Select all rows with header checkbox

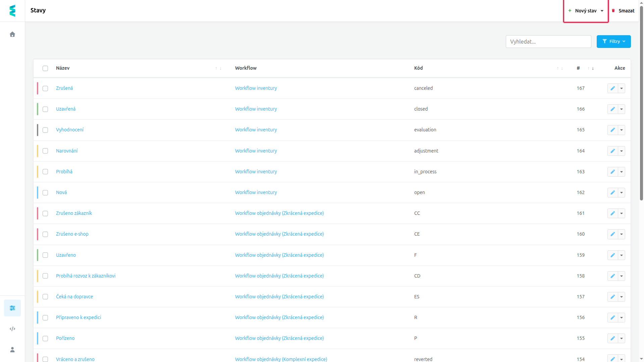point(45,68)
